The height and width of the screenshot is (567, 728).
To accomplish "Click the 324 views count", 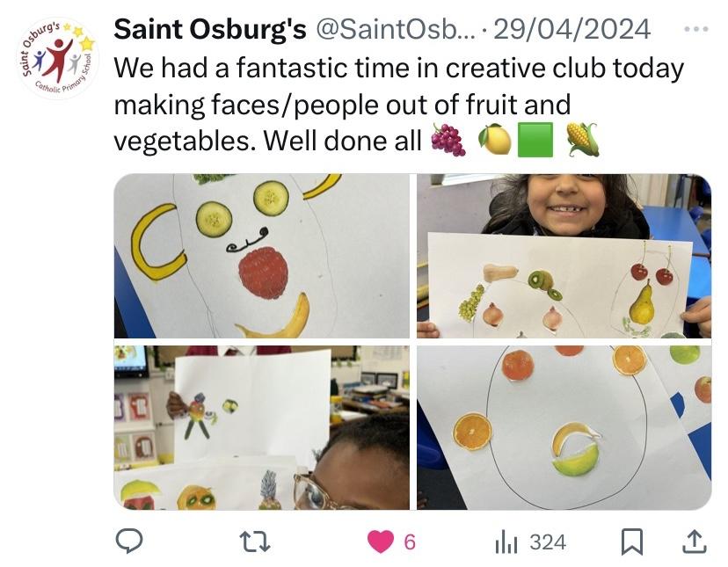I will point(548,542).
